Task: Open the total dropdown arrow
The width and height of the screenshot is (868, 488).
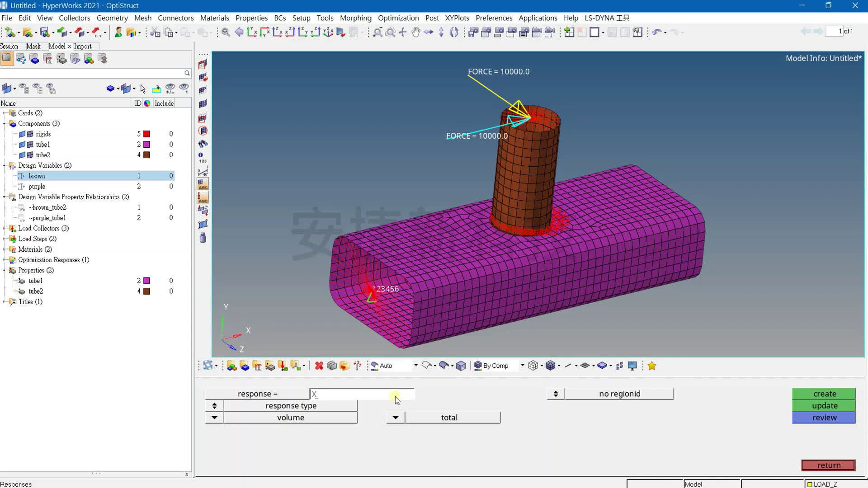Action: click(x=396, y=418)
